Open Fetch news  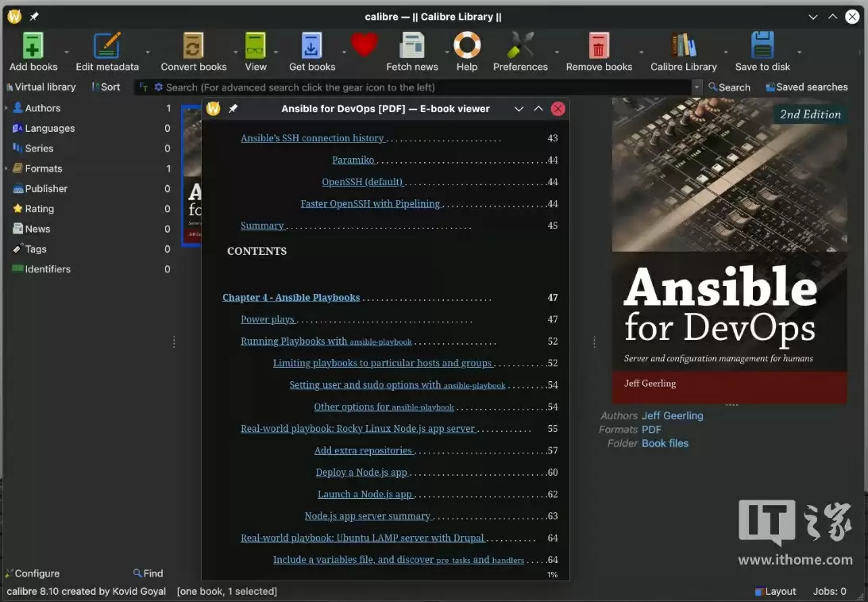coord(412,46)
